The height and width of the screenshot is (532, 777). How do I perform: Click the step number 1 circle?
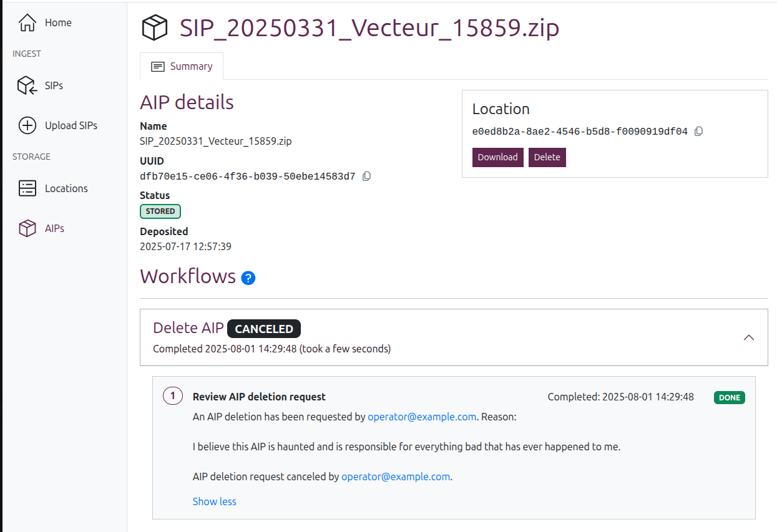click(173, 396)
